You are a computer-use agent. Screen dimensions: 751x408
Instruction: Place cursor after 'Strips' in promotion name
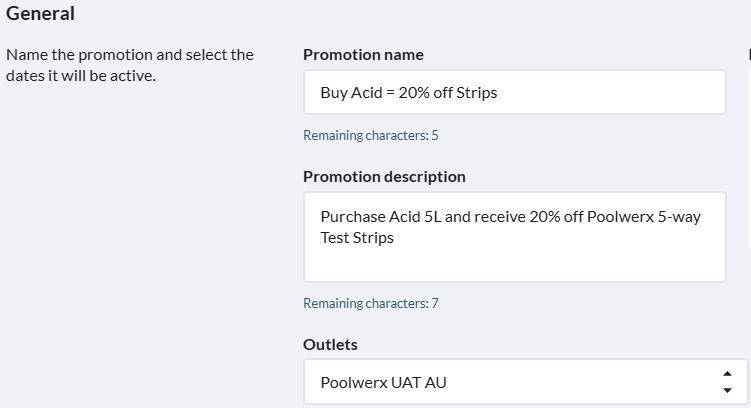[x=498, y=93]
